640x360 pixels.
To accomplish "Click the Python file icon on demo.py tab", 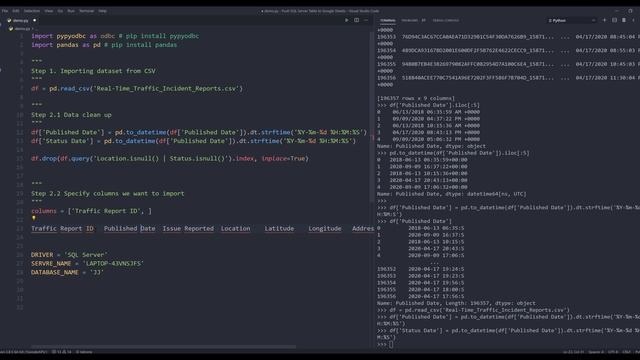I will (9, 20).
